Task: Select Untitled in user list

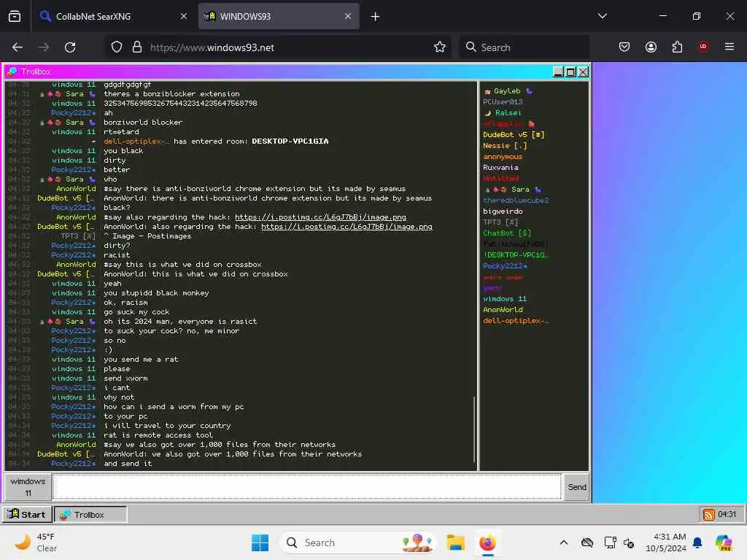Action: click(x=500, y=178)
